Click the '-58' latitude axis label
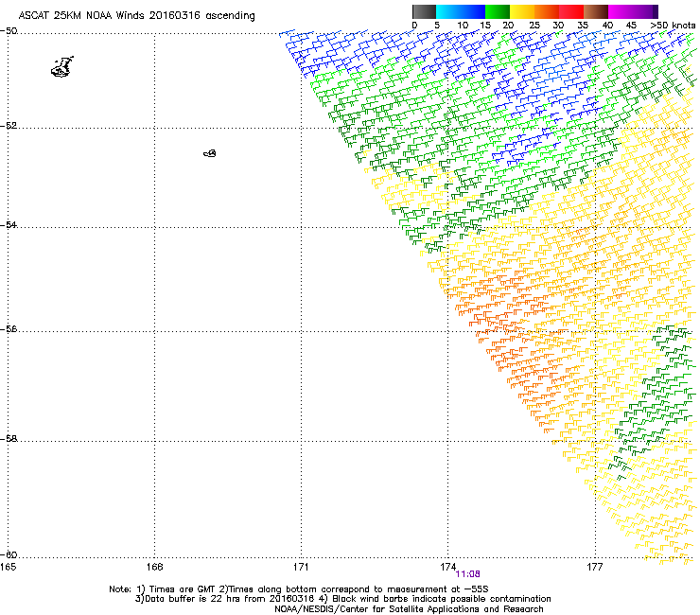This screenshot has height=615, width=700. pos(9,439)
